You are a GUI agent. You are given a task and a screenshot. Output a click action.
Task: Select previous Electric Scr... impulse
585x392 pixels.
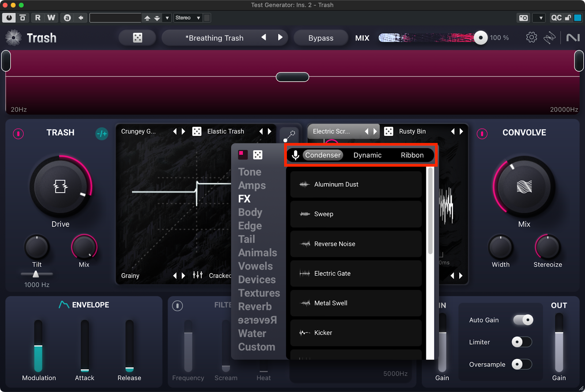[366, 132]
